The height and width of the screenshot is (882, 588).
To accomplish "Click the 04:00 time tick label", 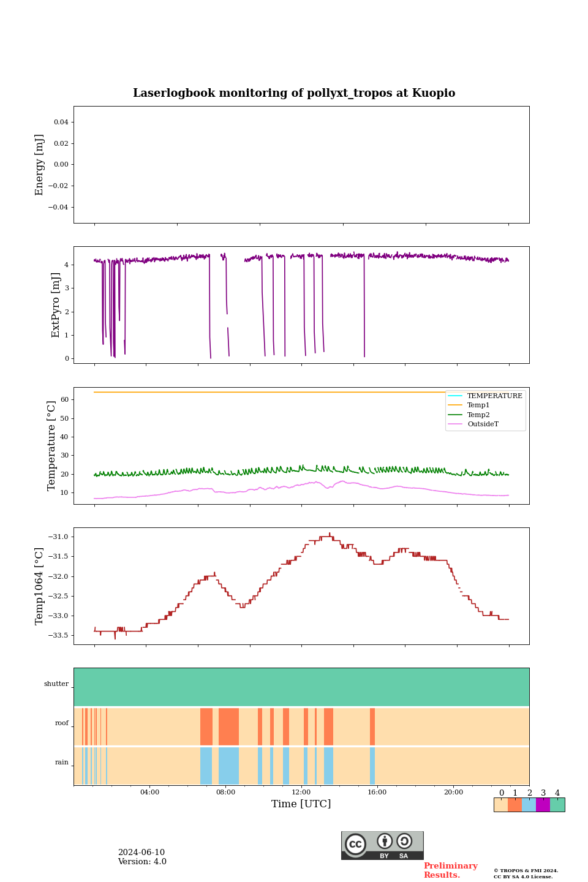I will click(149, 792).
